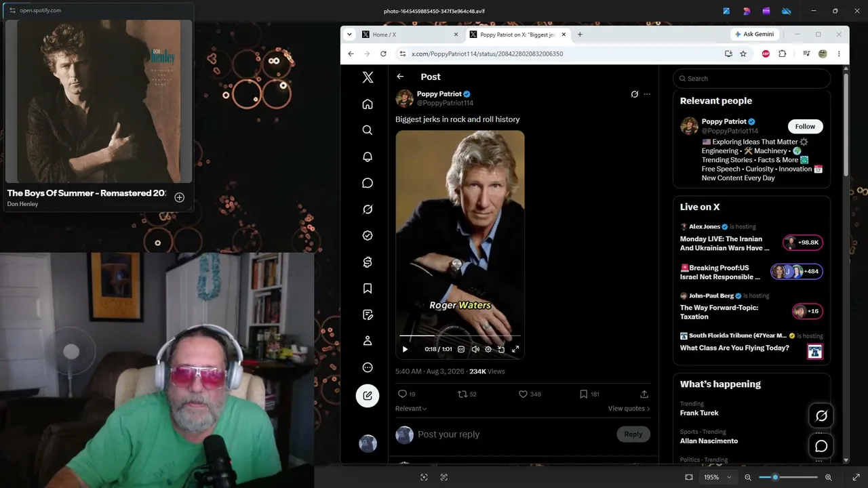Open the Chrome Extensions puzzle icon
868x488 pixels.
tap(782, 54)
